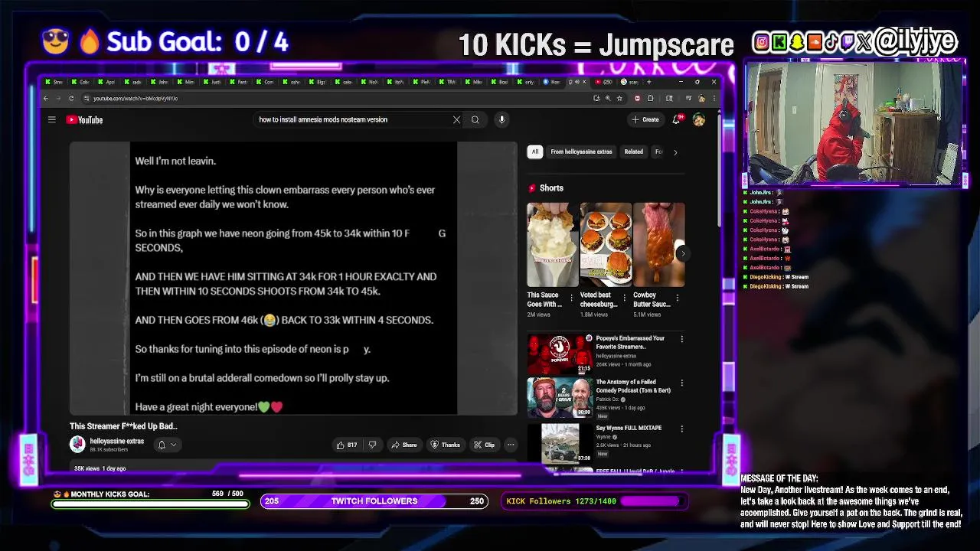Open the YouTube notifications bell
This screenshot has height=551, width=980.
click(676, 119)
